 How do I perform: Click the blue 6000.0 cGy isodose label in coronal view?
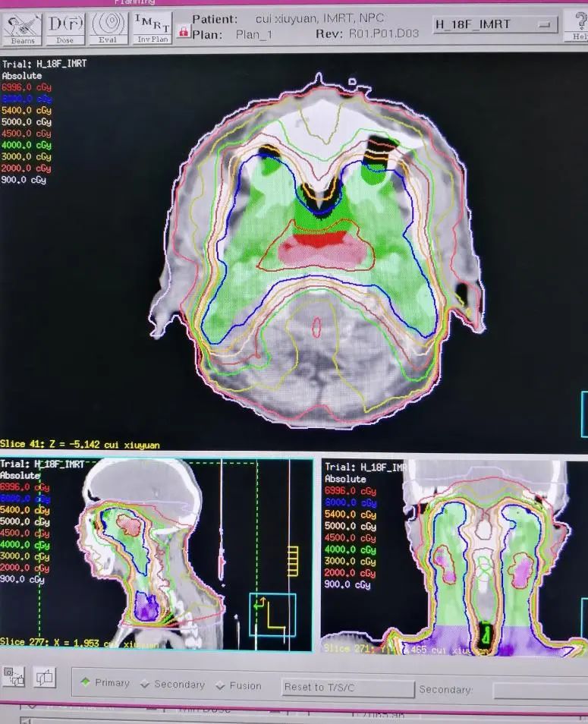[351, 502]
